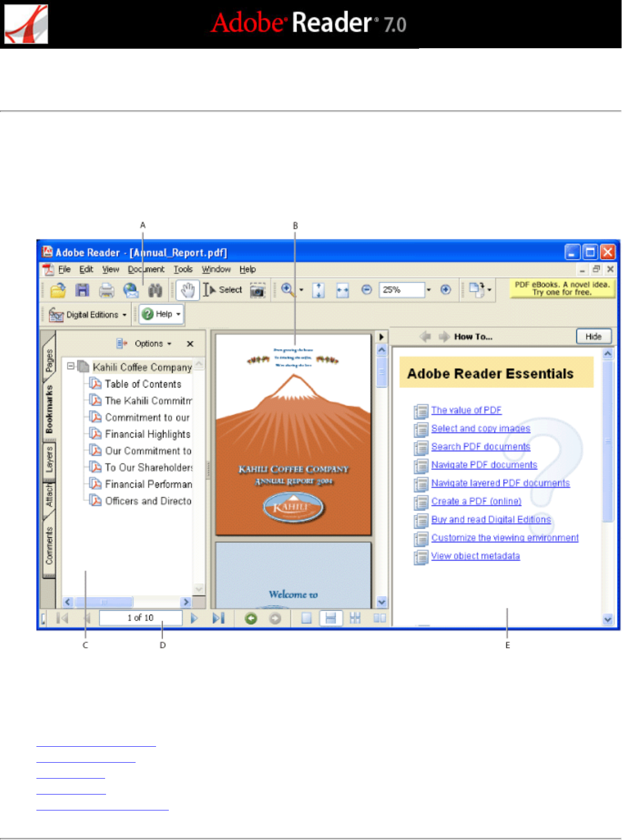622x840 pixels.
Task: Open Search with the binoculars icon
Action: tap(155, 290)
